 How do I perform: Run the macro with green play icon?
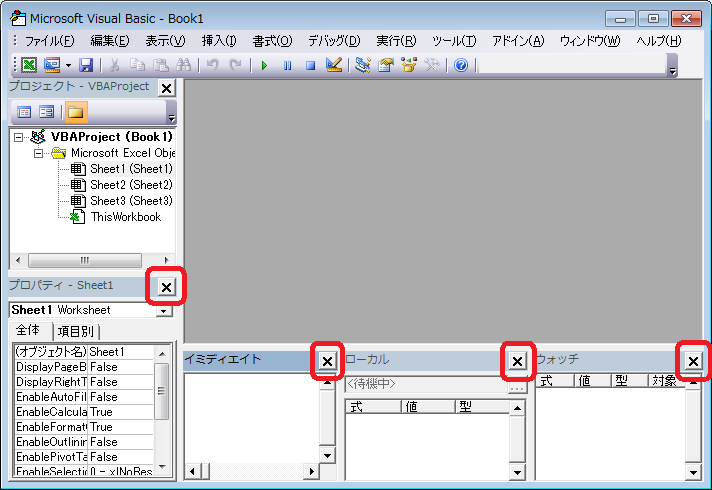264,65
